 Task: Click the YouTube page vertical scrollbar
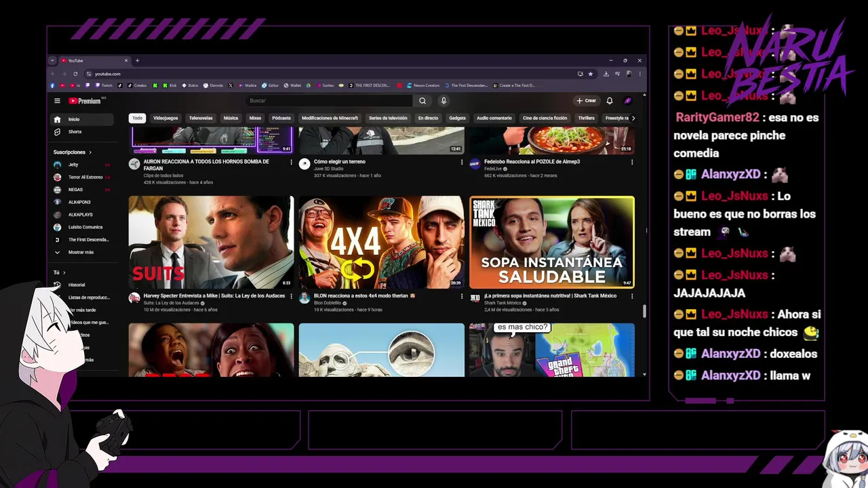(x=644, y=311)
